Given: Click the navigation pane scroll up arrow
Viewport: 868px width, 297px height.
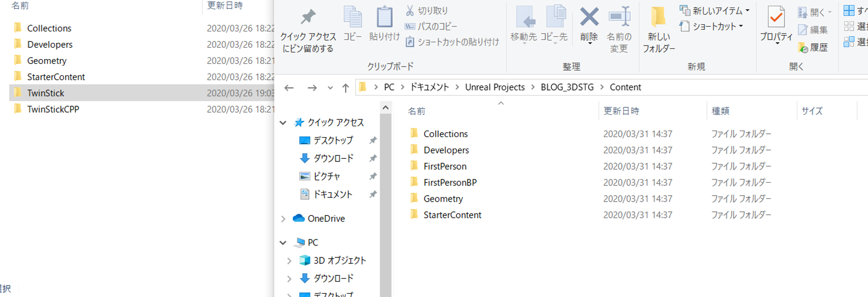Looking at the screenshot, I should [x=386, y=108].
